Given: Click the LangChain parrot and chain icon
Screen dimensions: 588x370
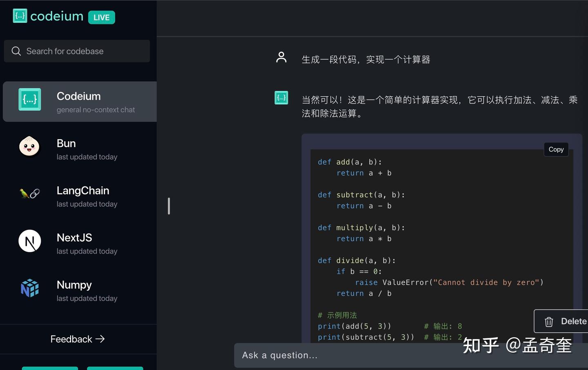Looking at the screenshot, I should click(x=30, y=193).
